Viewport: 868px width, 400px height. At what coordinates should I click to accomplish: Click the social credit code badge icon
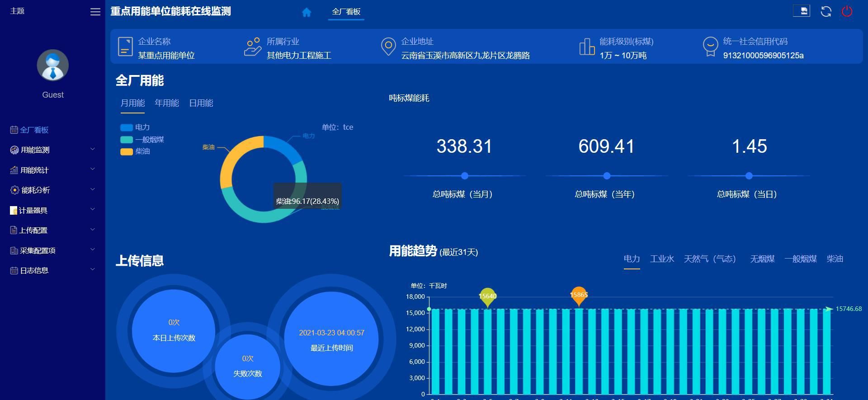710,47
